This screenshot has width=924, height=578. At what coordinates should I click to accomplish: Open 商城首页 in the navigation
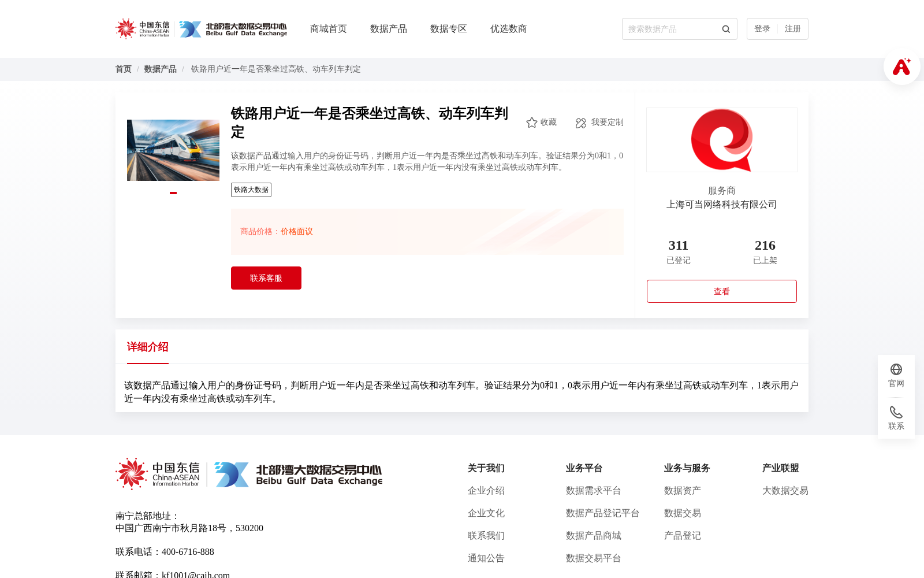tap(329, 29)
